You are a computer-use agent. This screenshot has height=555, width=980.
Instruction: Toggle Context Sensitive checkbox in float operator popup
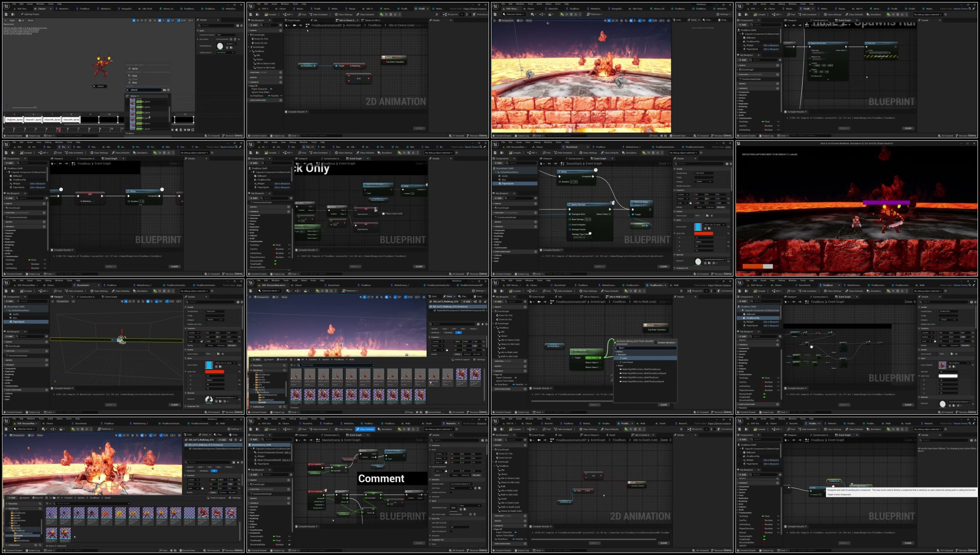click(656, 342)
